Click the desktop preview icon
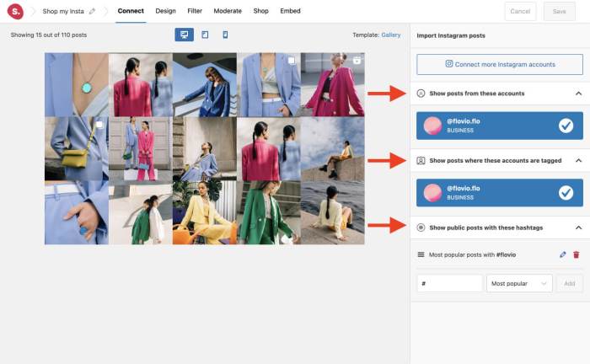 (x=184, y=35)
